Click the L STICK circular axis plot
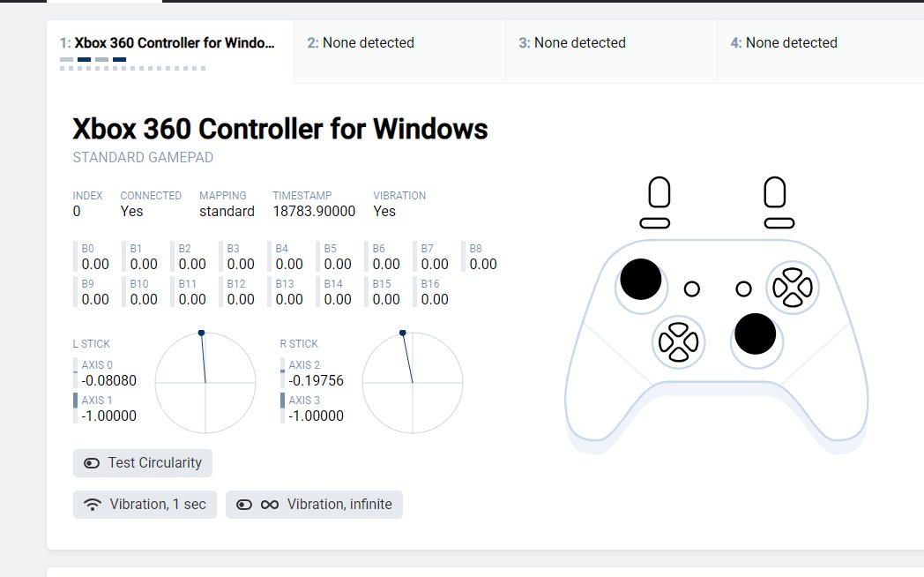The image size is (924, 577). click(x=205, y=383)
